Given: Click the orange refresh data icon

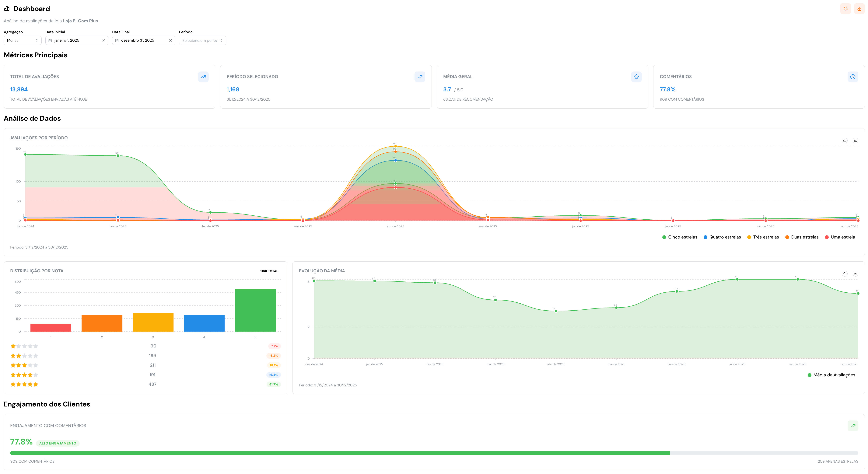Looking at the screenshot, I should click(x=845, y=9).
